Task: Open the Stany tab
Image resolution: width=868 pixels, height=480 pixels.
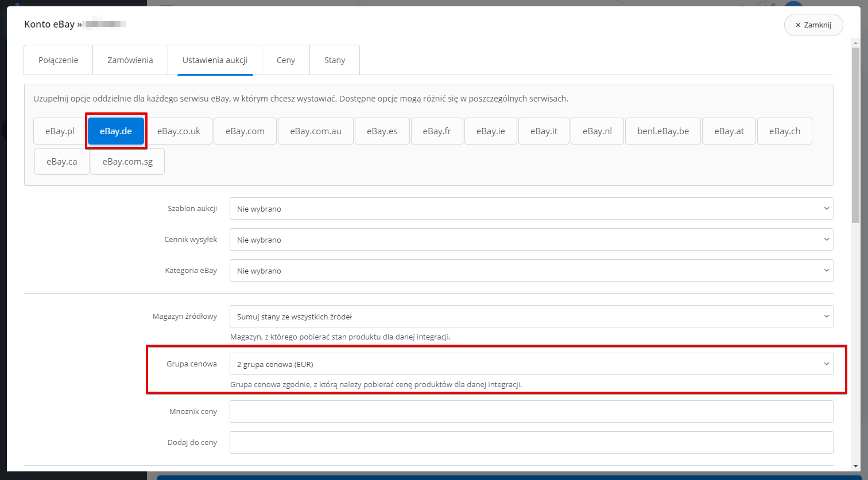Action: (335, 60)
